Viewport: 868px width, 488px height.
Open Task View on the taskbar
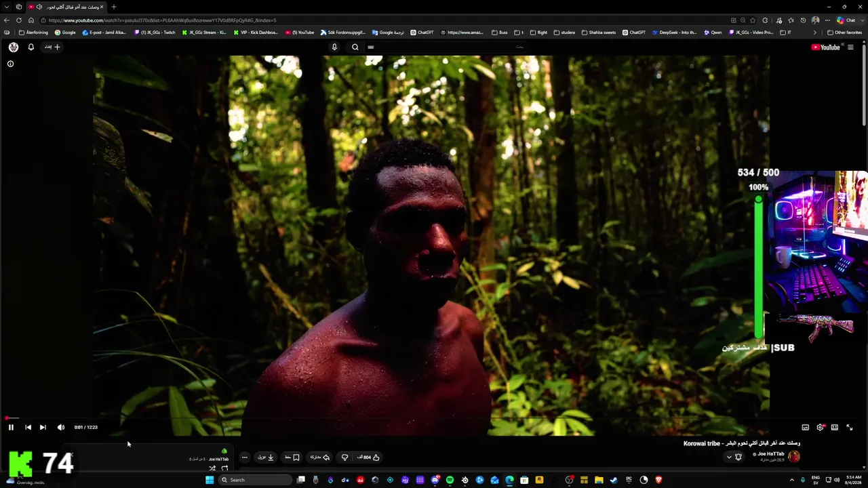[x=301, y=480]
